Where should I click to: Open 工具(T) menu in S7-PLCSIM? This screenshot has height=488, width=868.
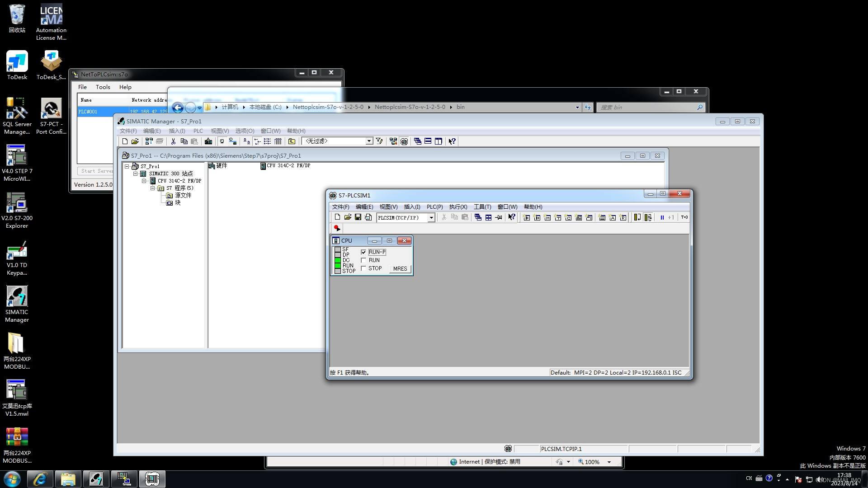(x=482, y=207)
